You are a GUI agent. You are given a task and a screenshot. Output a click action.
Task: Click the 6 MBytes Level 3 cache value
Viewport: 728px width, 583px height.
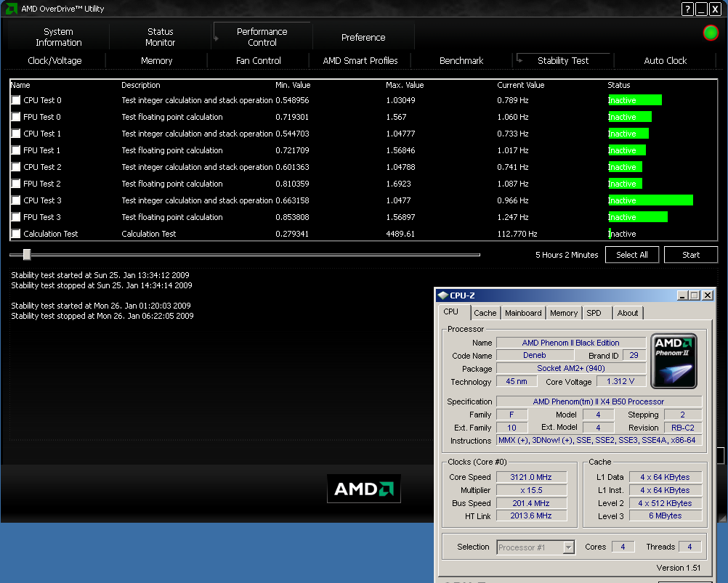[666, 515]
